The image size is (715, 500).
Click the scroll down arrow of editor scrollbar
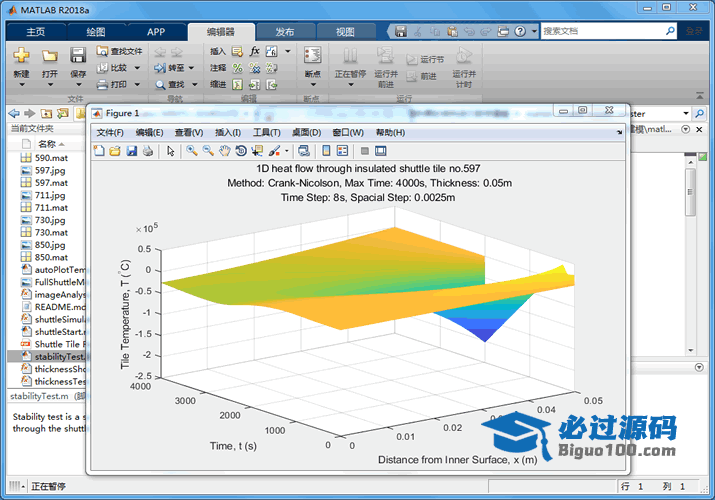690,351
